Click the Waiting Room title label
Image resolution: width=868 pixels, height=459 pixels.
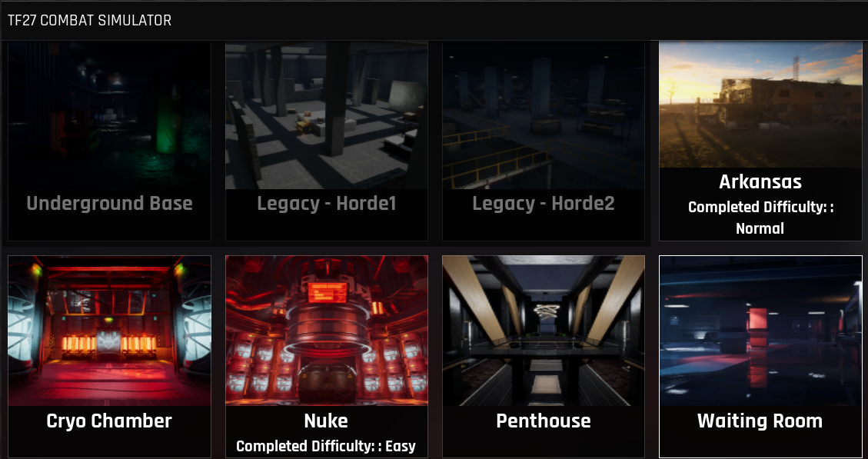click(760, 421)
